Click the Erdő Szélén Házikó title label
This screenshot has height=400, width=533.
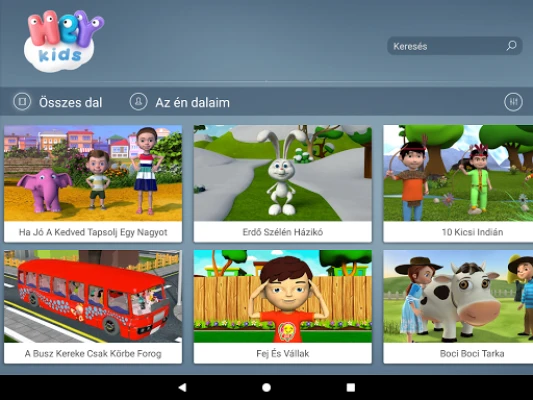[282, 232]
